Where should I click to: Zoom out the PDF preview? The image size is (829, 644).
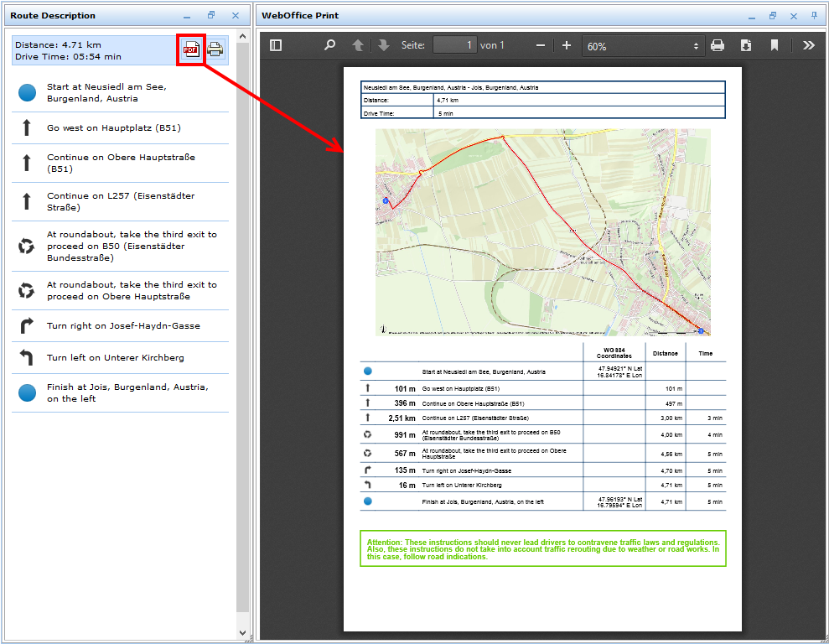(539, 45)
